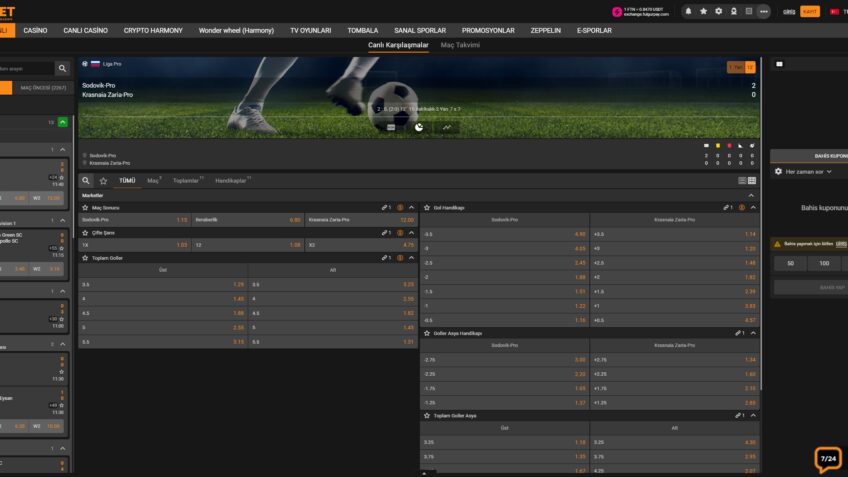
Task: Click the favorites star in top bar
Action: point(703,11)
